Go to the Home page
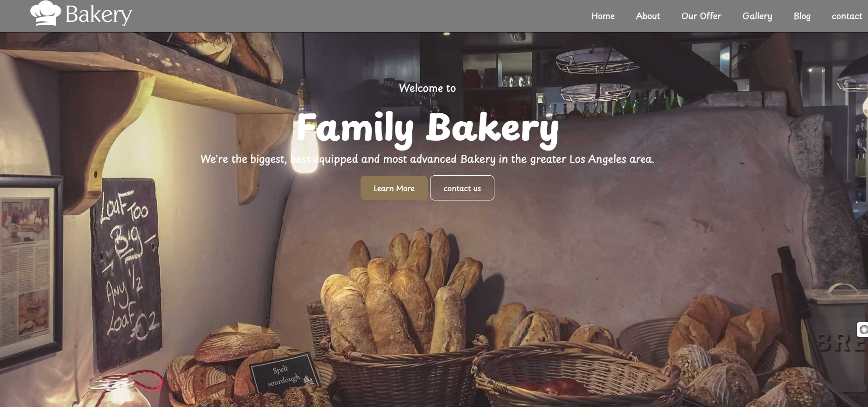 tap(603, 16)
